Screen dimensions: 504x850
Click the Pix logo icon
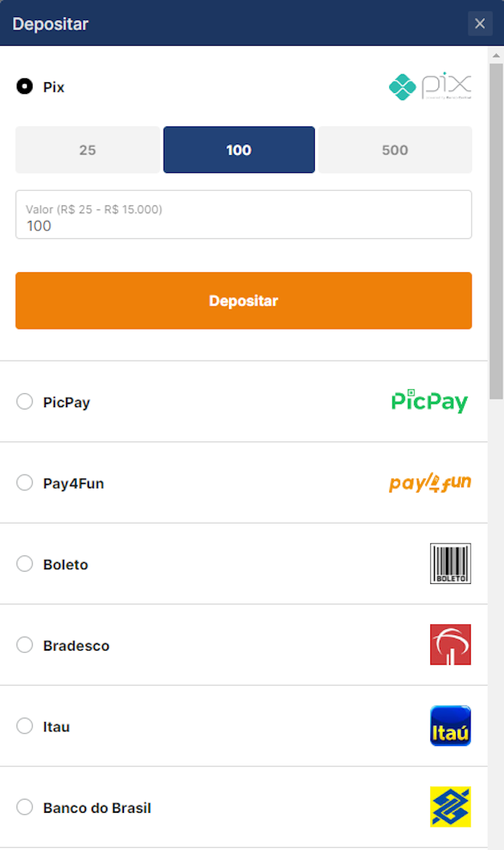[x=430, y=86]
